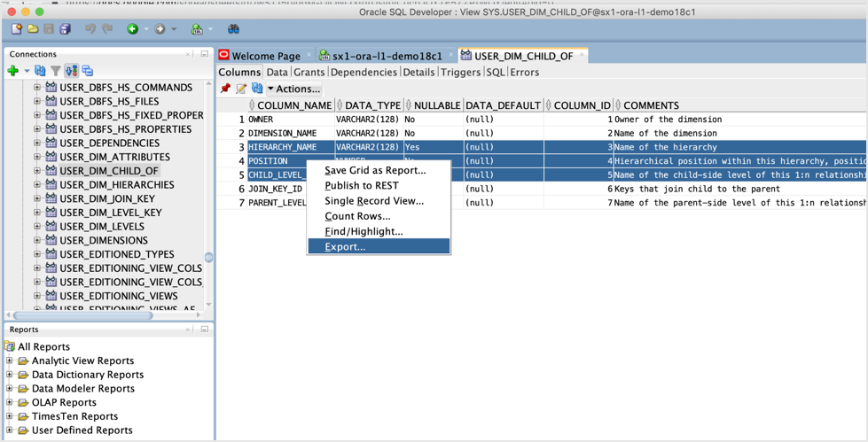Screen dimensions: 868x442
Task: Open the Errors sub-tab
Action: (x=524, y=72)
